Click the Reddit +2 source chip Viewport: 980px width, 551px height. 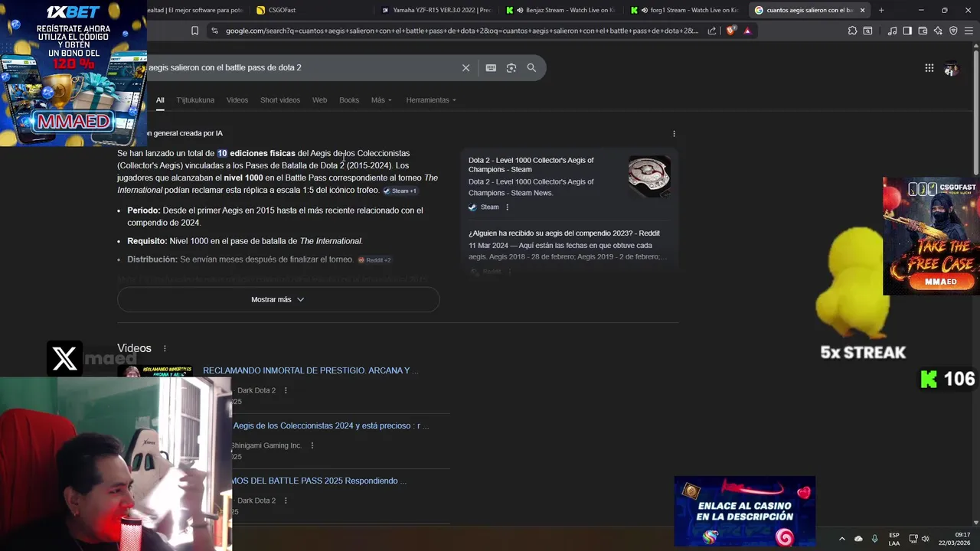374,260
